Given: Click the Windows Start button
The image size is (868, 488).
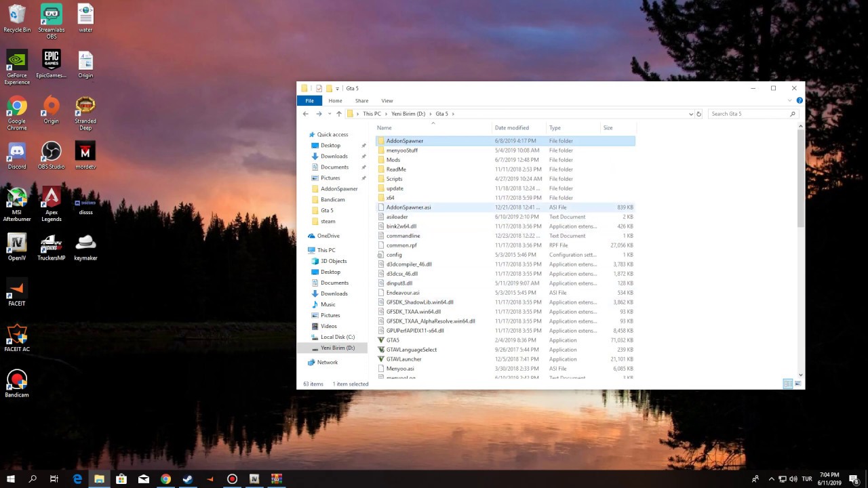Looking at the screenshot, I should click(x=11, y=479).
